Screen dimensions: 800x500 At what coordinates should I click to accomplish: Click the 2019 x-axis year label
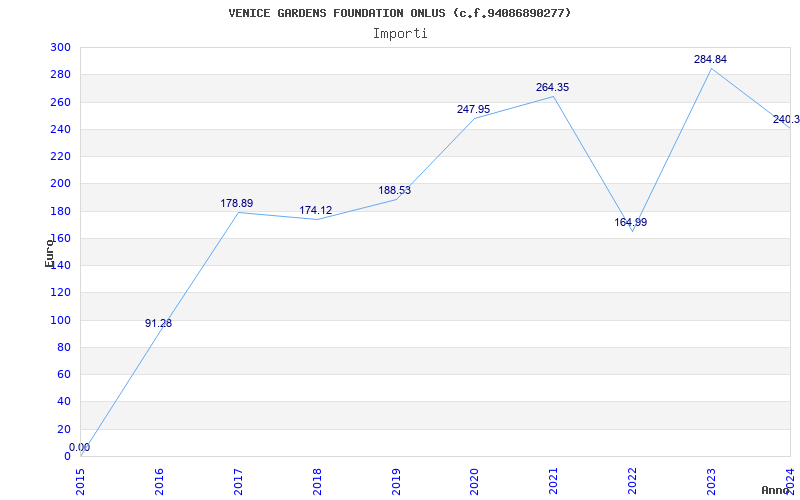coord(396,482)
